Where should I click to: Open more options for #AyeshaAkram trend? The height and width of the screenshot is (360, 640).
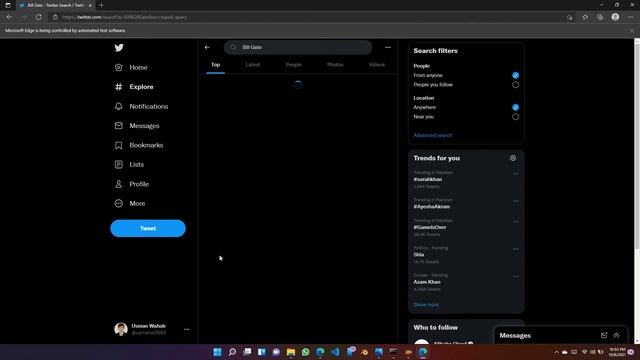(516, 201)
